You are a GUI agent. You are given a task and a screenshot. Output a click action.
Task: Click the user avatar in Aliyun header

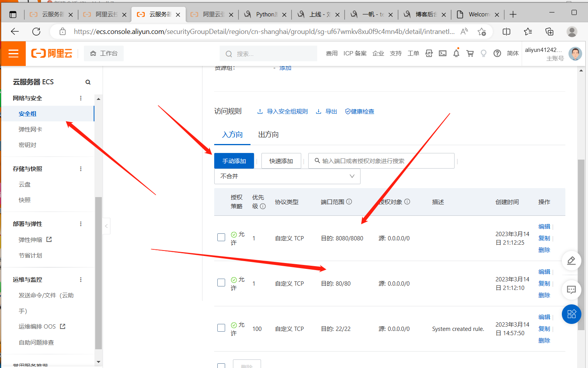tap(575, 53)
